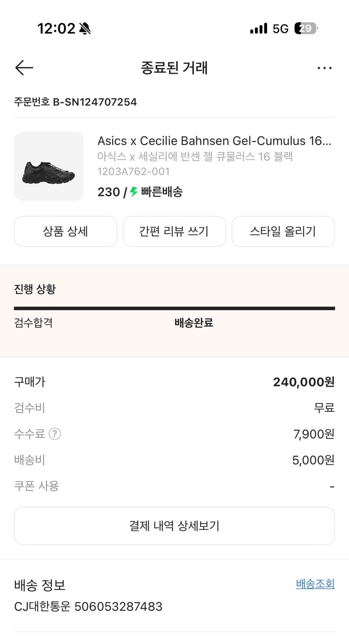Tap the 종료된 거래 page title

[x=174, y=68]
